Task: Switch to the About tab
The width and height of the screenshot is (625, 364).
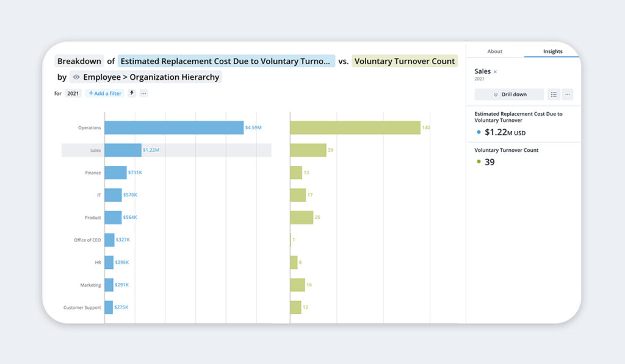Action: click(x=494, y=51)
